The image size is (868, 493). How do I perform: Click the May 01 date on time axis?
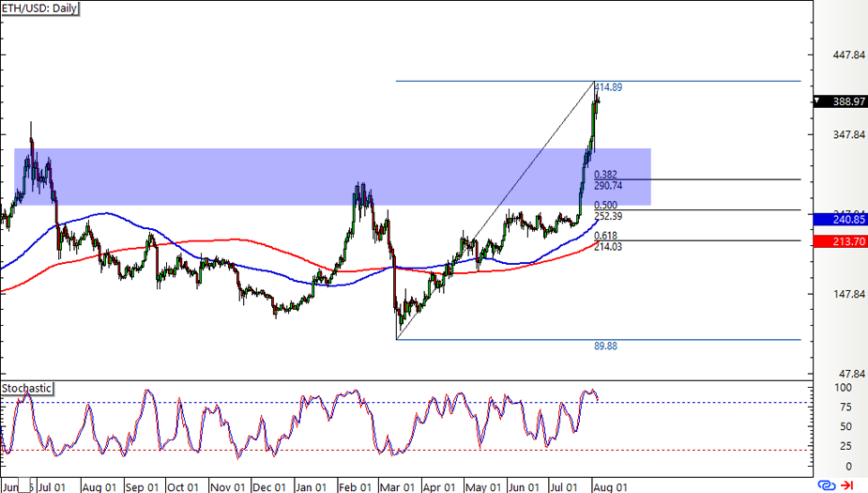[x=482, y=487]
